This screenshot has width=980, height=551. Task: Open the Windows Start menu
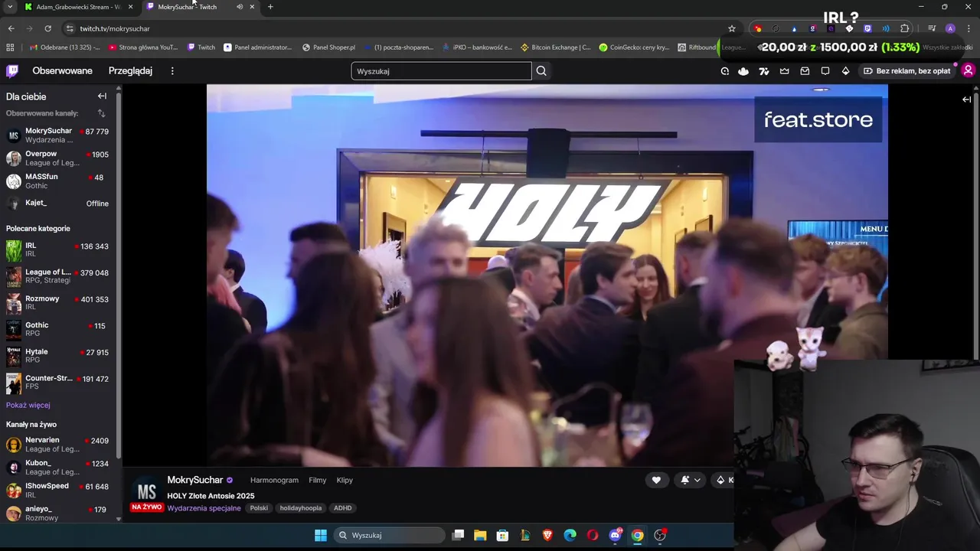321,535
